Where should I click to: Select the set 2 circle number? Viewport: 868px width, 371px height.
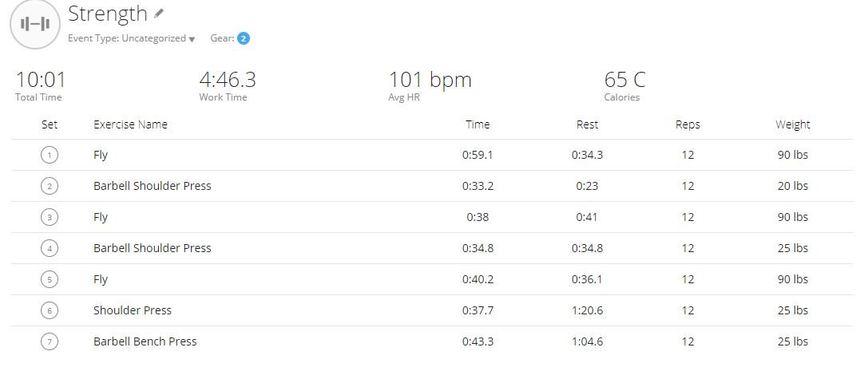pos(50,186)
